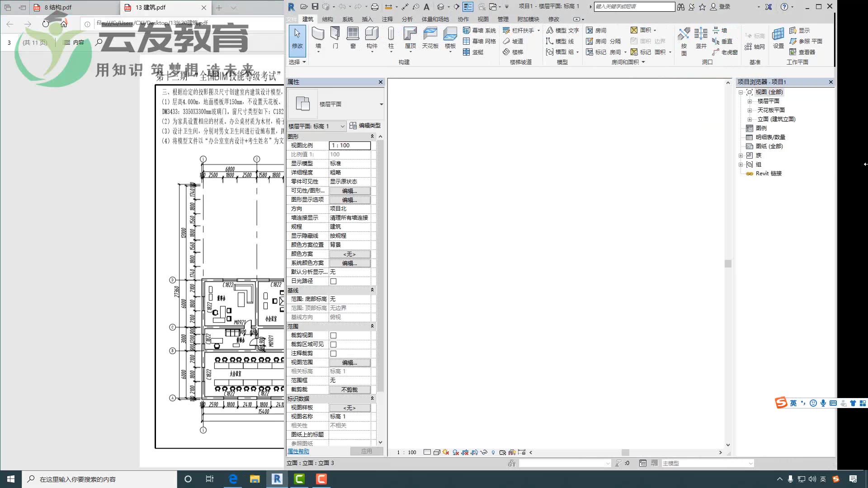Image resolution: width=868 pixels, height=488 pixels.
Task: Select the Window (窗) tool
Action: (353, 37)
